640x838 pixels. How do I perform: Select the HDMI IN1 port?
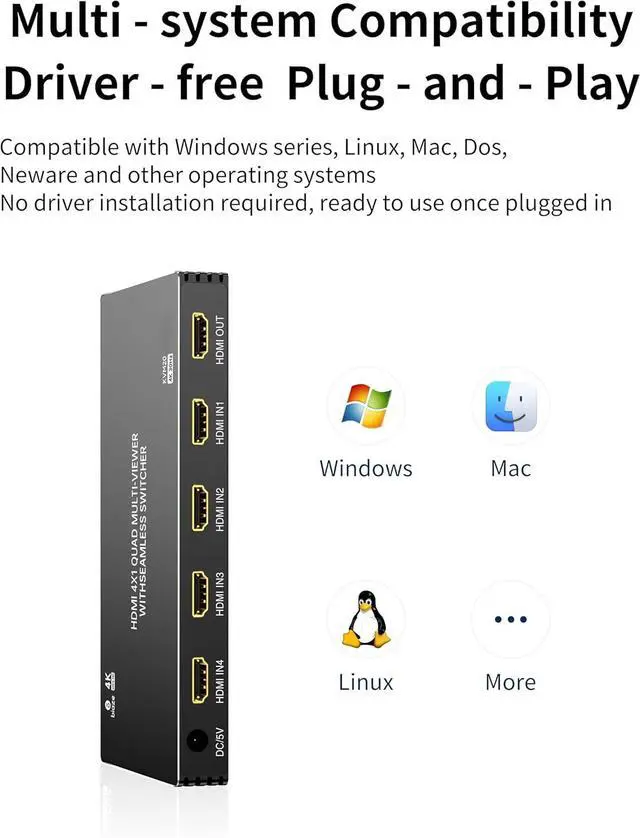[x=200, y=422]
